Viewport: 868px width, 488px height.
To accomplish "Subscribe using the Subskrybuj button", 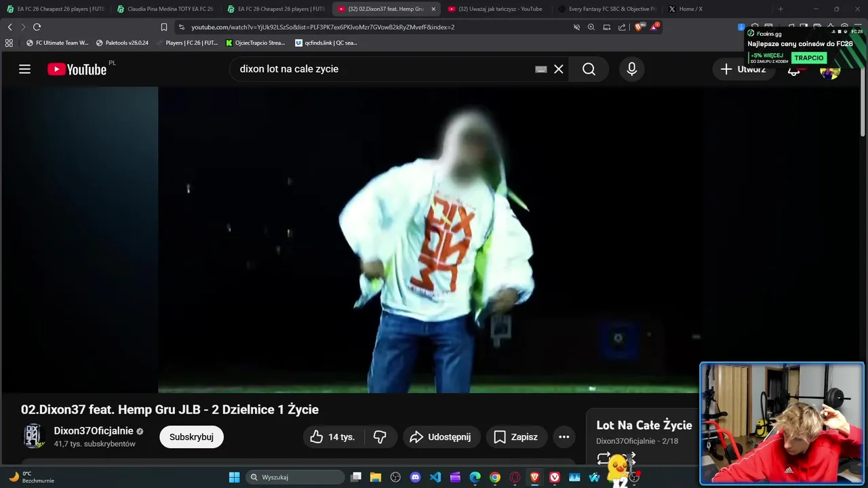I will [191, 437].
